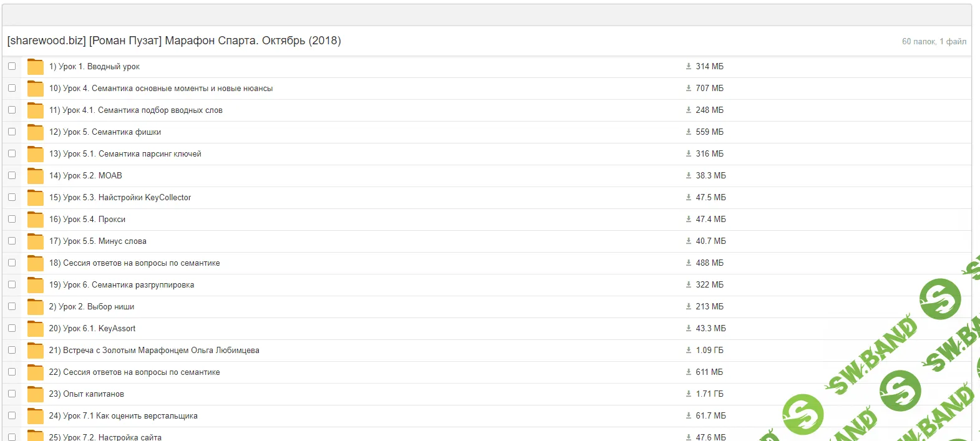Screen dimensions: 980x441
Task: Click download icon next to 1.09 ГБ
Action: click(689, 351)
